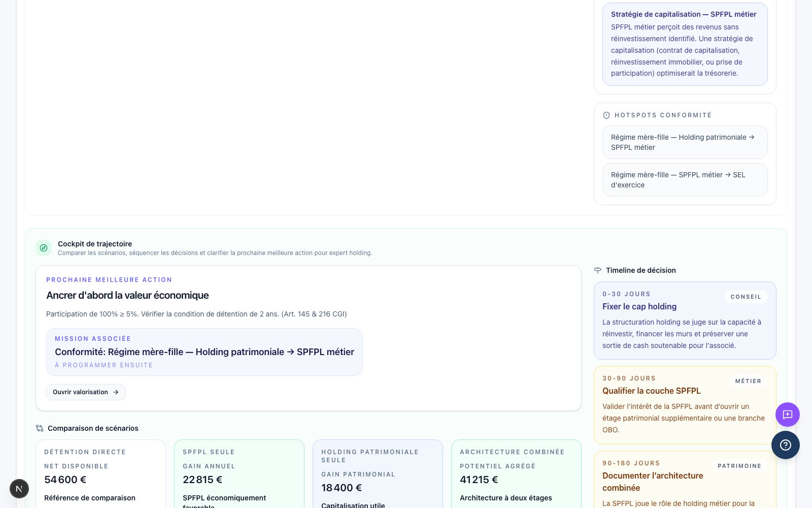
Task: Open hotspot SPFPL métier → SEL d'exercice
Action: [x=685, y=180]
